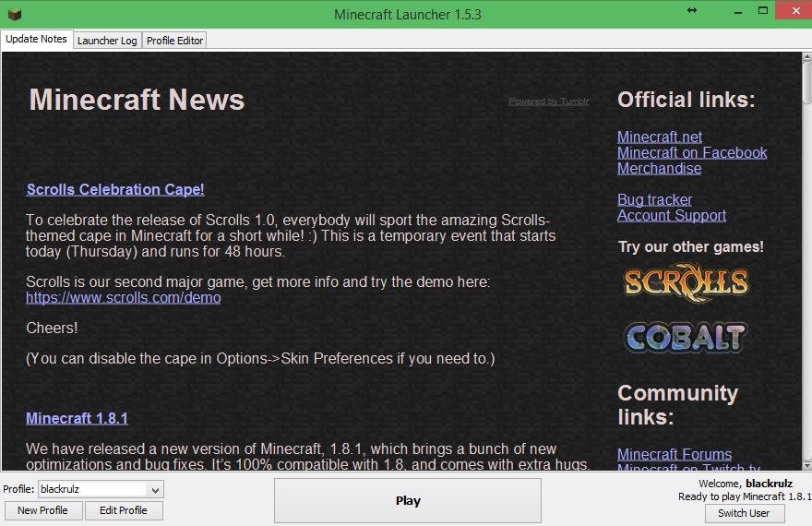812x526 pixels.
Task: Minimize the Minecraft Launcher window
Action: (738, 11)
